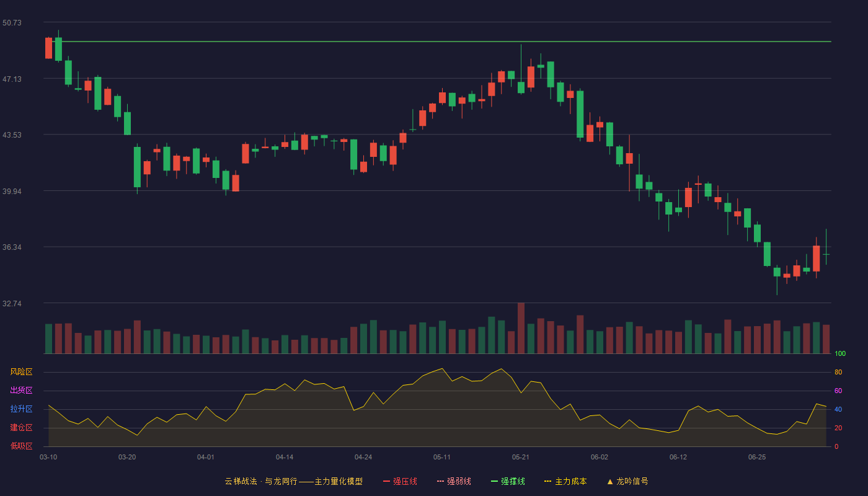The width and height of the screenshot is (868, 496).
Task: Click the red dash icon beside 强压线
Action: pyautogui.click(x=386, y=481)
